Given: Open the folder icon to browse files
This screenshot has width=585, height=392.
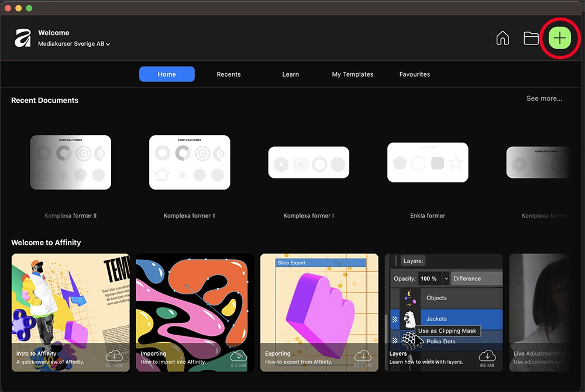Looking at the screenshot, I should click(531, 38).
